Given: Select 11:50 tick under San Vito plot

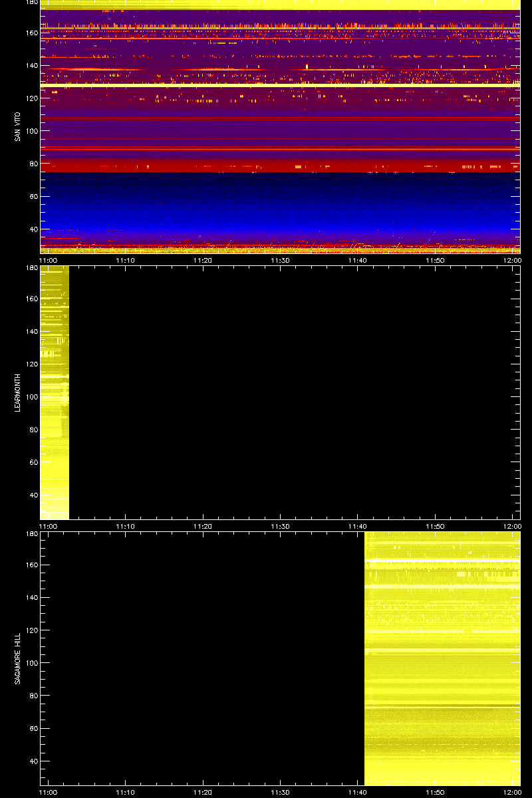Looking at the screenshot, I should (435, 260).
